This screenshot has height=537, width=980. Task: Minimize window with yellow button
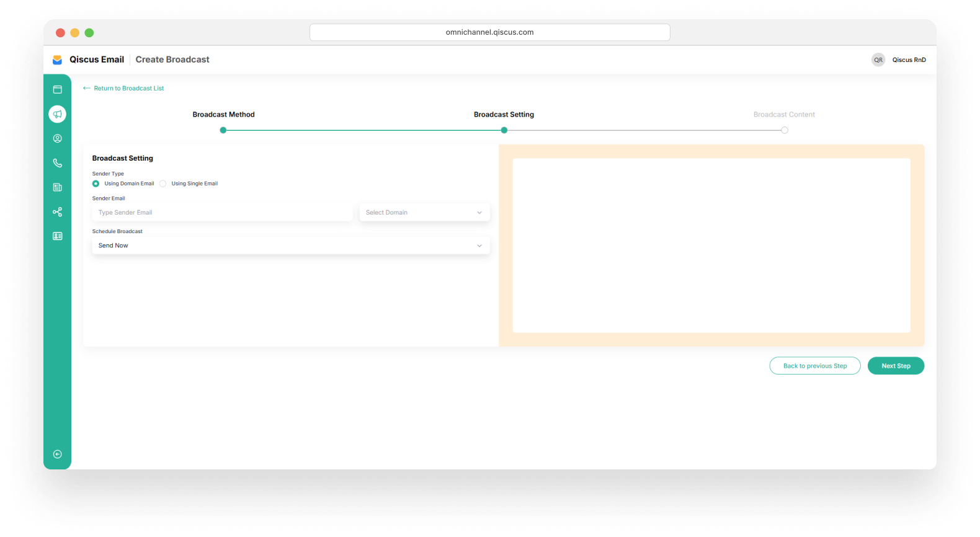pyautogui.click(x=74, y=33)
